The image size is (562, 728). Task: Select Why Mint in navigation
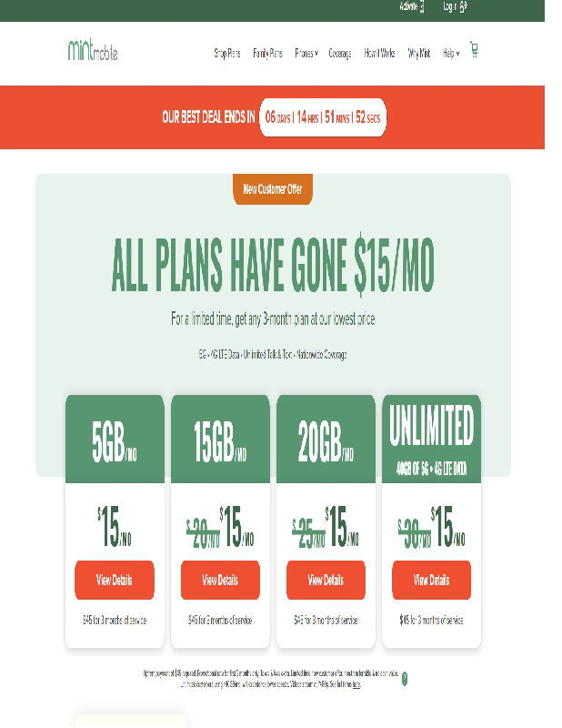pyautogui.click(x=419, y=54)
